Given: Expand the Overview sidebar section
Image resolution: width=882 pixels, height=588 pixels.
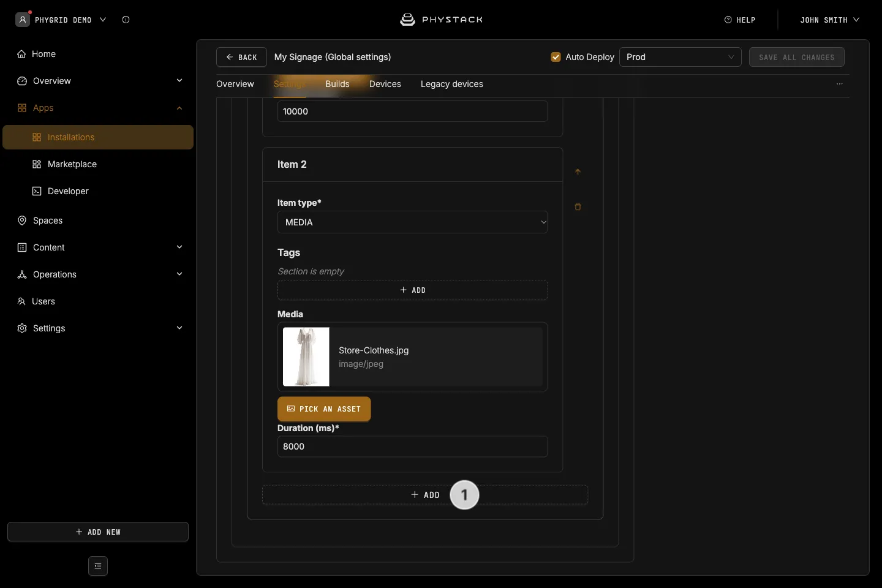Looking at the screenshot, I should pyautogui.click(x=179, y=81).
